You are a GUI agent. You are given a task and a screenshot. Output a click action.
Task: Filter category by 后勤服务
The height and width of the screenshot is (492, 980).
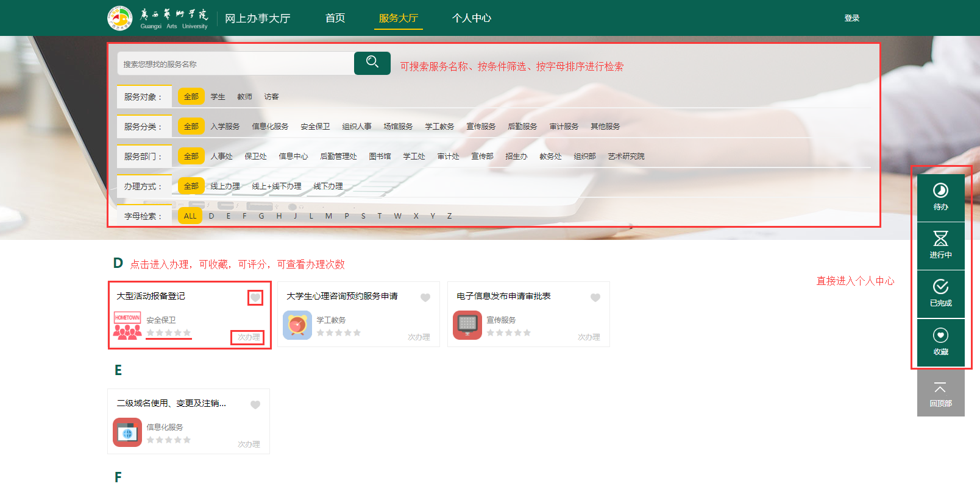[x=523, y=126]
